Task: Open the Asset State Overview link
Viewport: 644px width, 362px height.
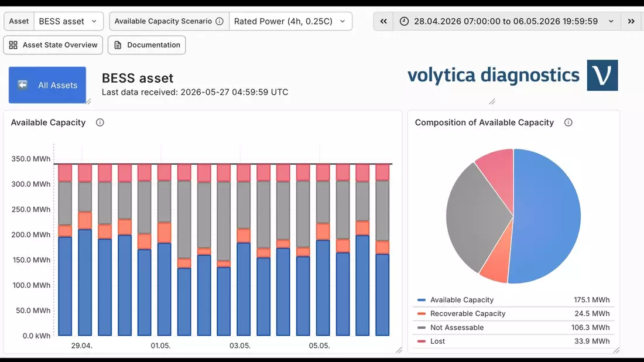Action: point(53,45)
